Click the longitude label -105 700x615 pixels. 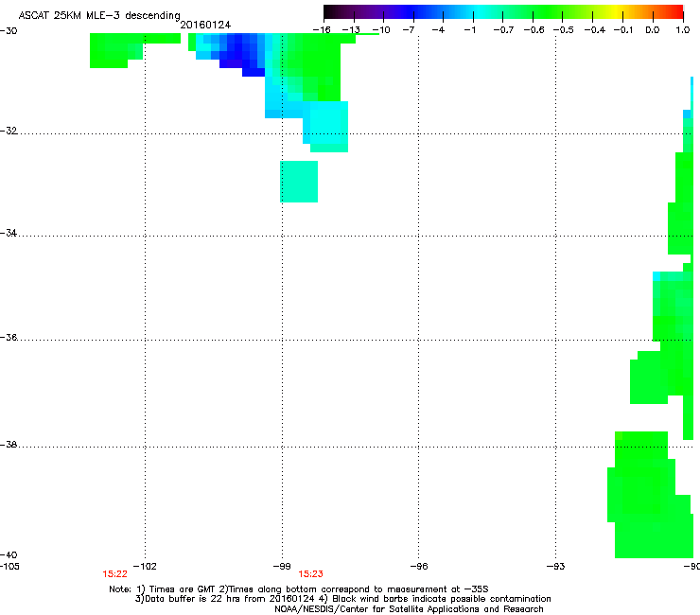point(9,566)
